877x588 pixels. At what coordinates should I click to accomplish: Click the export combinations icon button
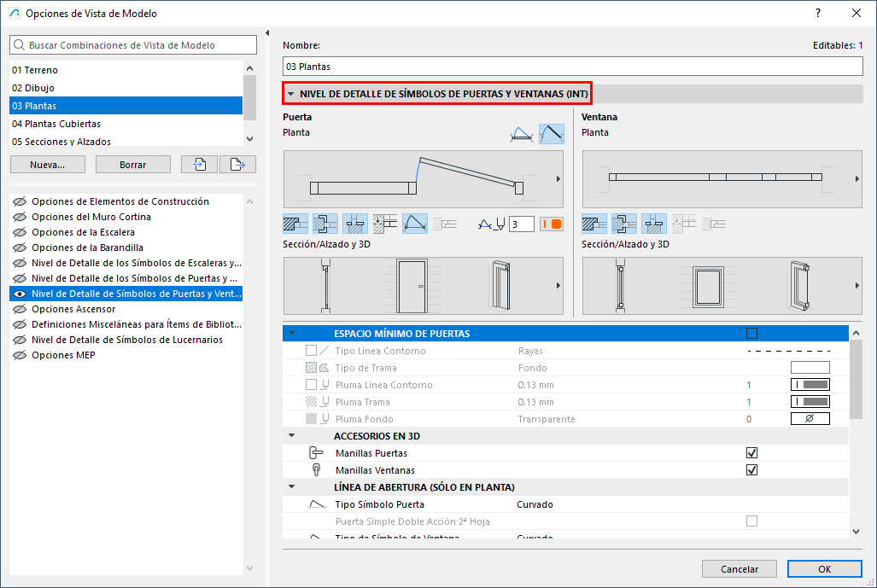point(237,165)
